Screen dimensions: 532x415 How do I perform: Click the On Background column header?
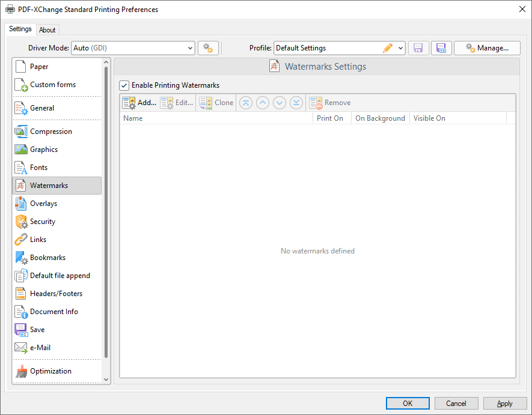[381, 118]
